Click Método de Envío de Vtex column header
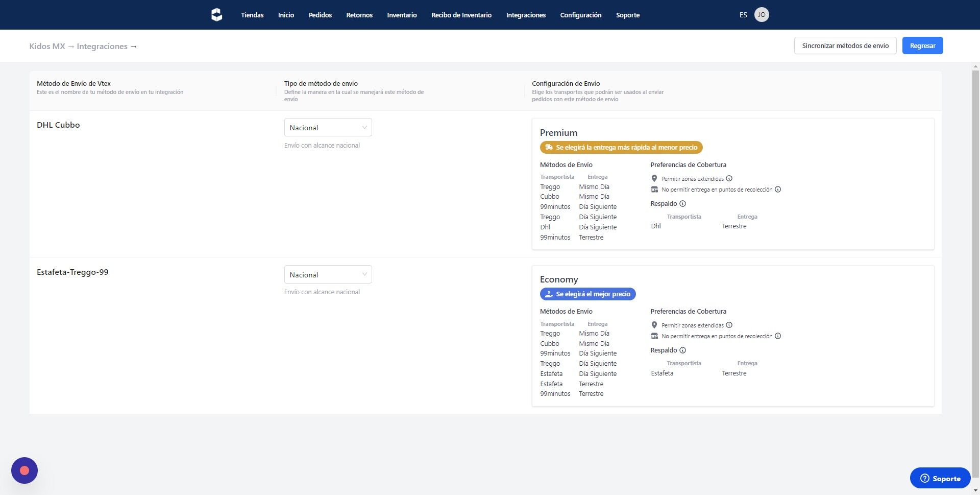980x495 pixels. pos(73,83)
